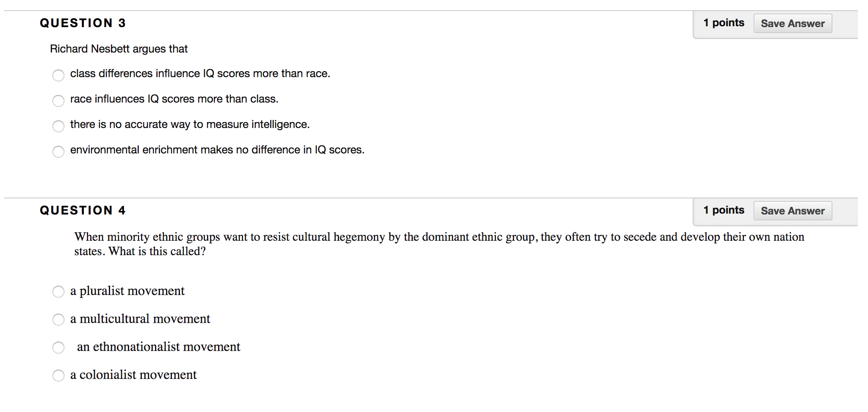
Task: Select 'environmental enrichment makes no difference' option
Action: 58,152
